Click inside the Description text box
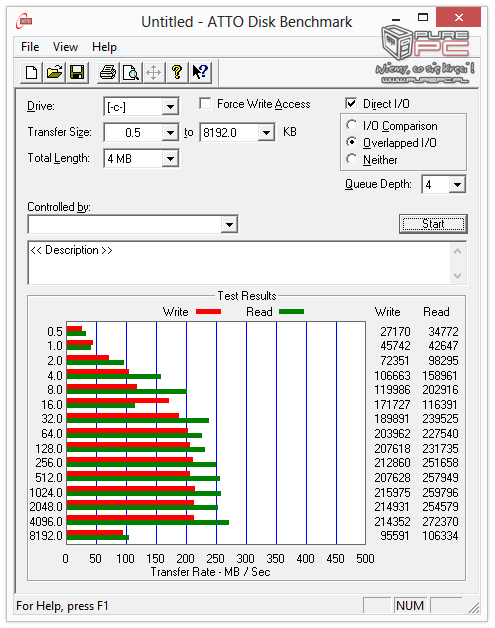The height and width of the screenshot is (628, 495). click(239, 263)
